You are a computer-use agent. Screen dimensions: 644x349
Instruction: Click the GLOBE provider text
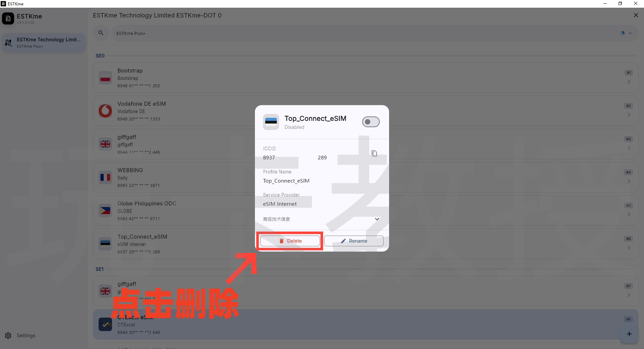[125, 211]
